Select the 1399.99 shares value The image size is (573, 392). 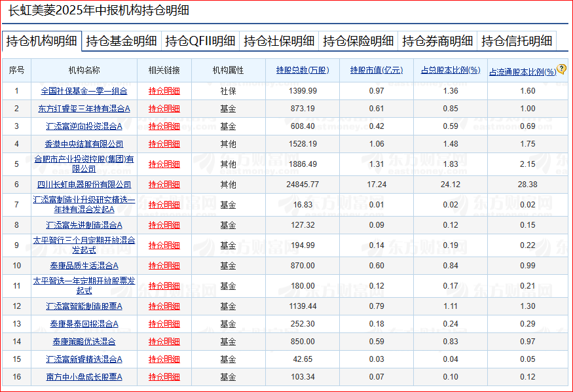click(303, 91)
